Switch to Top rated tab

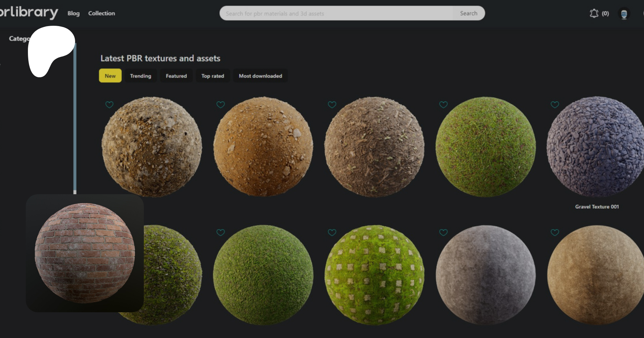(213, 76)
